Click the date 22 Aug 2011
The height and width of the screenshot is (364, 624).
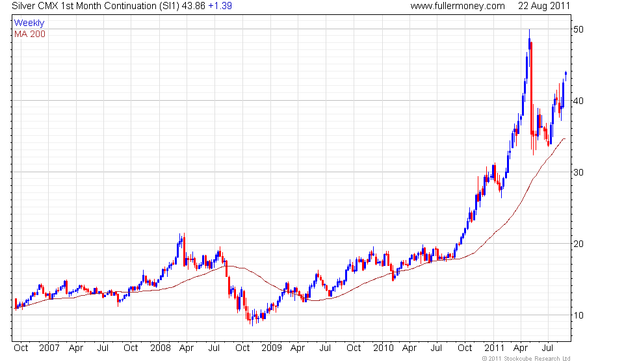click(544, 6)
